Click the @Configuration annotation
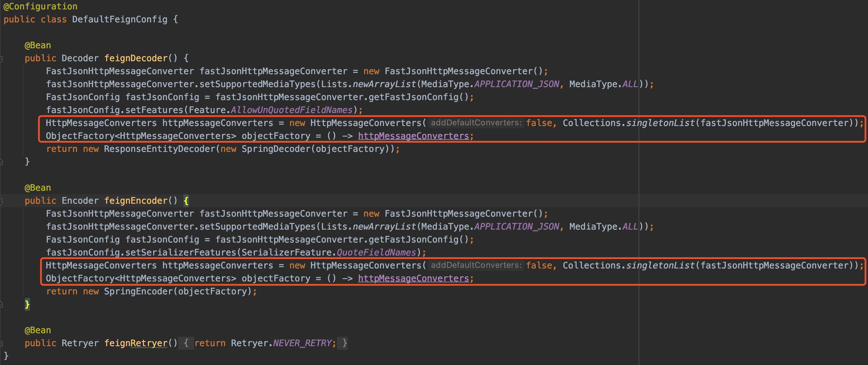 click(41, 6)
